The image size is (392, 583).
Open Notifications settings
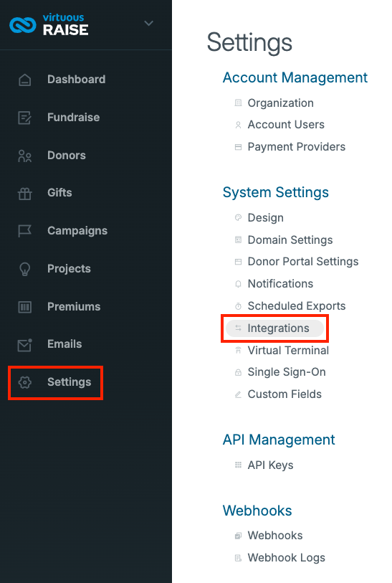tap(280, 284)
